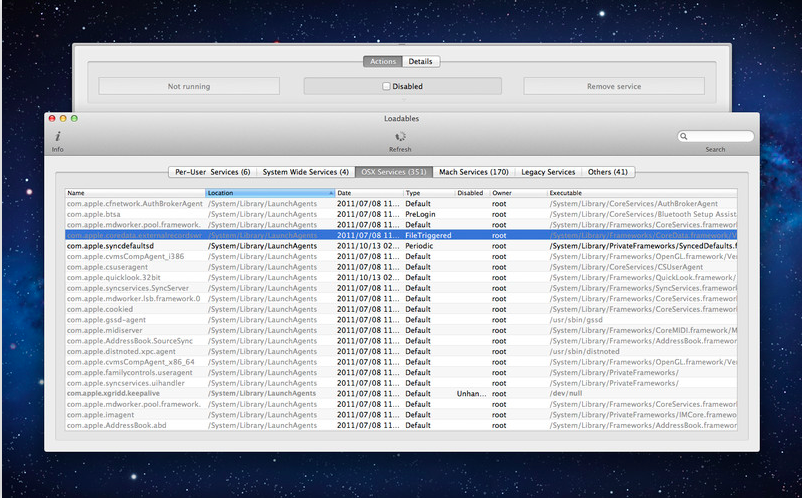Focus the Search input field
Screen dimensions: 802x498
point(716,137)
